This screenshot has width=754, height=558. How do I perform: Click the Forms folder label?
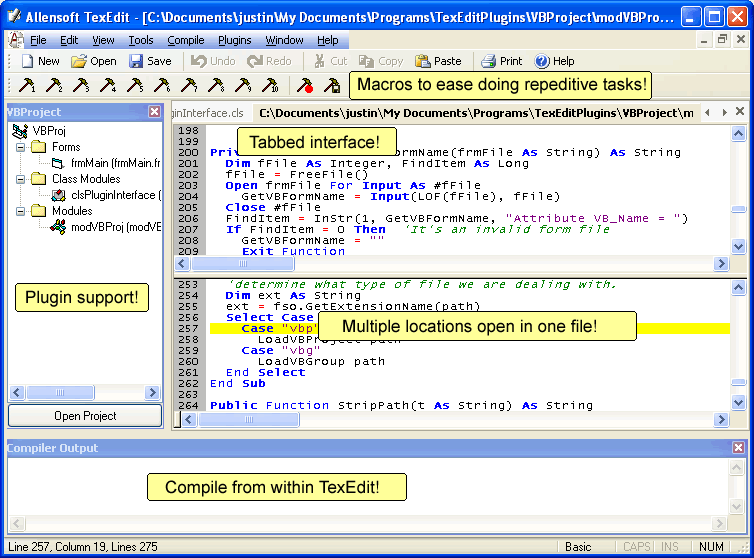pos(66,147)
